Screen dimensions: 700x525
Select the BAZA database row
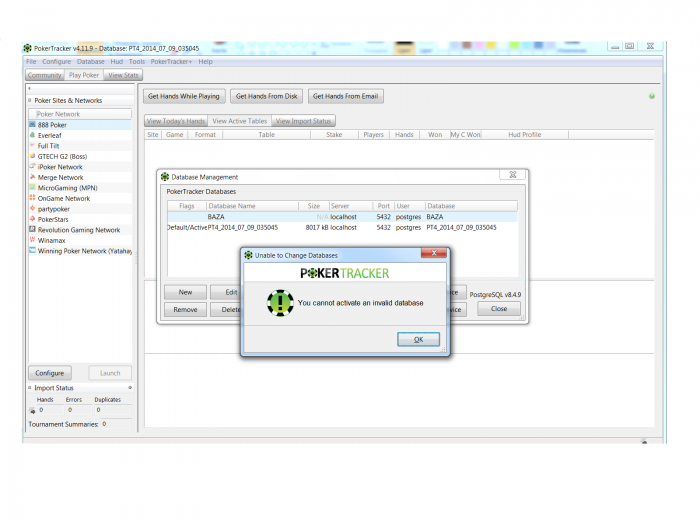point(342,217)
